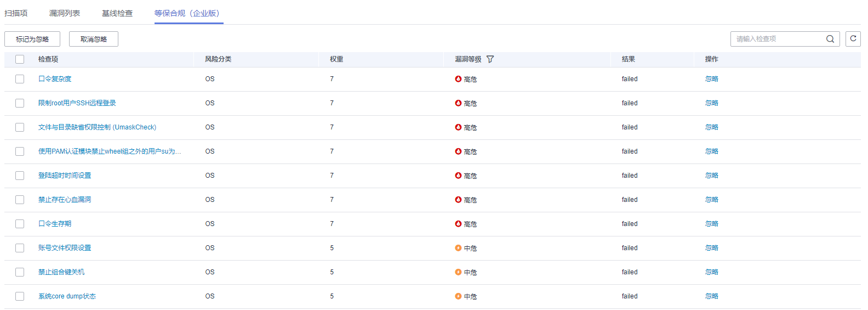The image size is (868, 310).
Task: Check the box for 禁止存在心血漏洞 row
Action: pos(20,200)
